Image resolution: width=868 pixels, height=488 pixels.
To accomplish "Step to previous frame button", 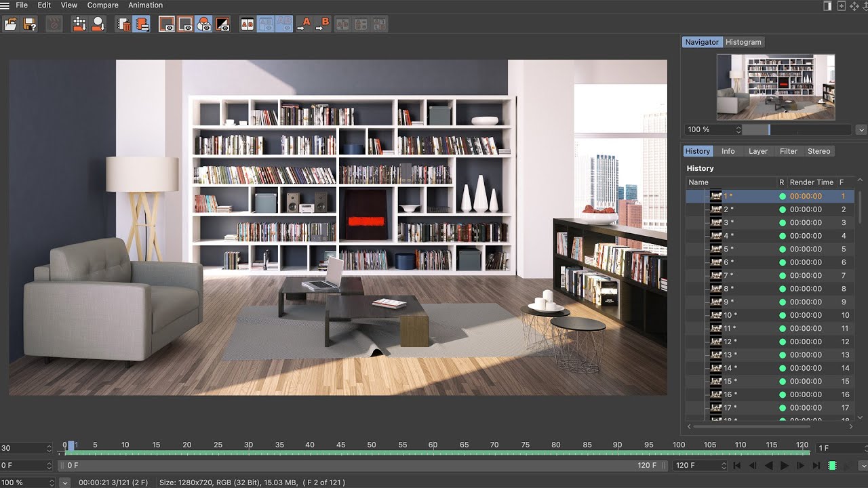I will 753,466.
